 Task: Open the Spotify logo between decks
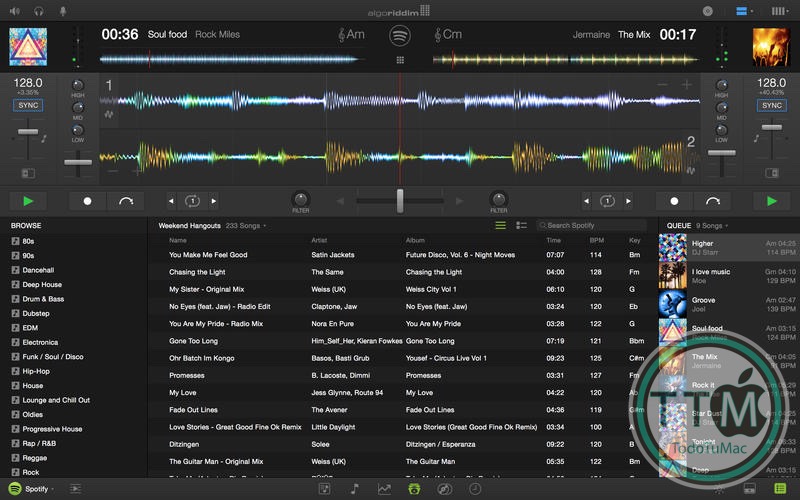[x=400, y=36]
